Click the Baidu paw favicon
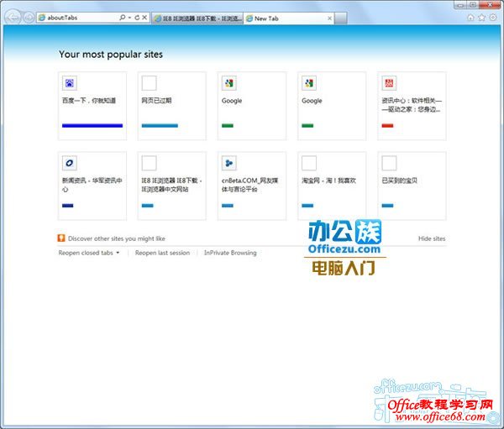The height and width of the screenshot is (429, 504). click(70, 83)
